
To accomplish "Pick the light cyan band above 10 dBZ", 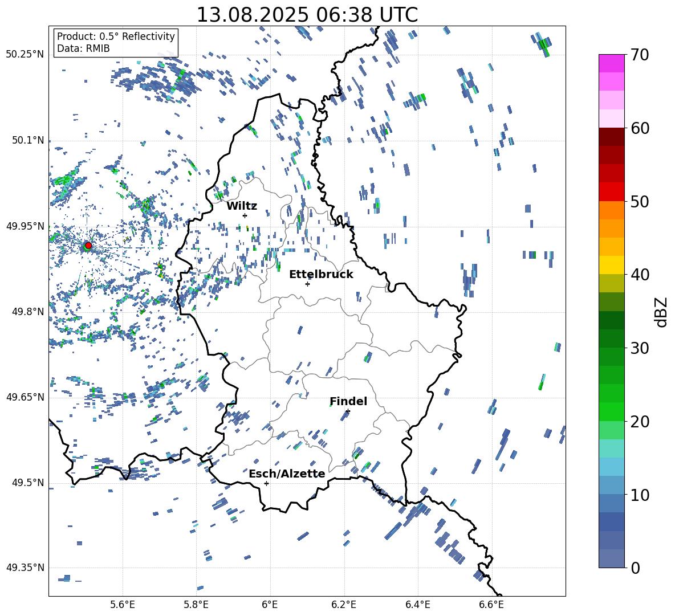I will coord(612,467).
